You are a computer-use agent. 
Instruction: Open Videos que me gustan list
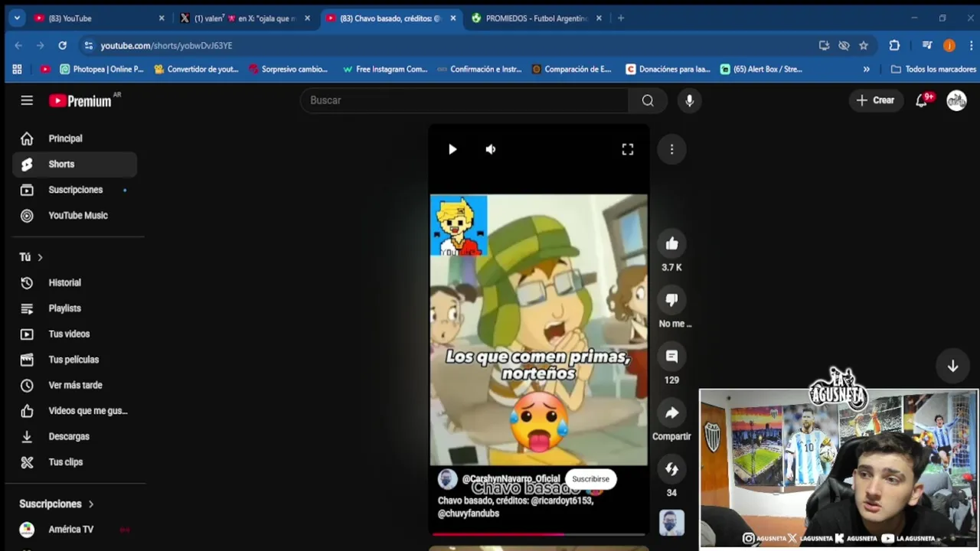coord(74,411)
